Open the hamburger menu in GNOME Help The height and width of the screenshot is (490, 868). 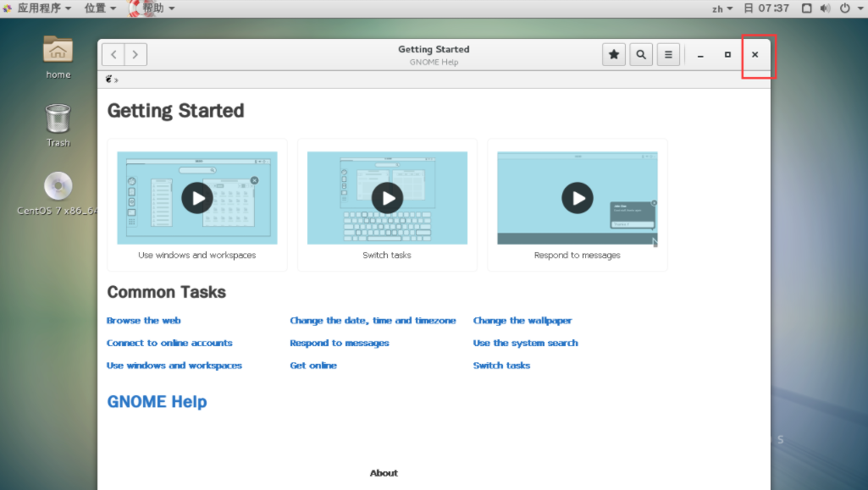pos(668,54)
